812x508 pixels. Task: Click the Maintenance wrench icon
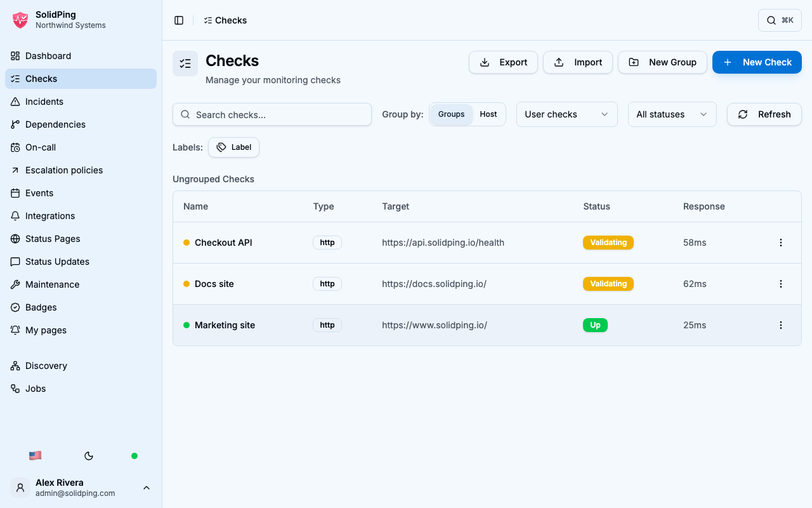coord(15,284)
